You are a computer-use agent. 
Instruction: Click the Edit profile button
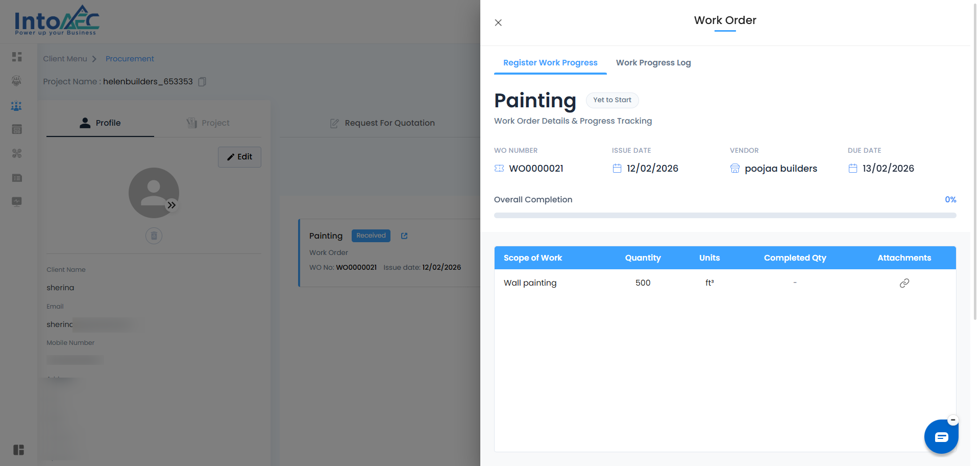click(x=239, y=157)
